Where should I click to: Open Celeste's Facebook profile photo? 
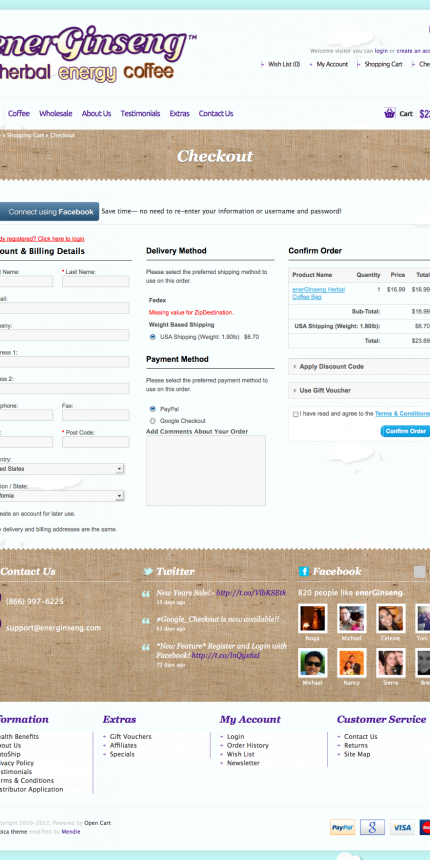point(391,618)
